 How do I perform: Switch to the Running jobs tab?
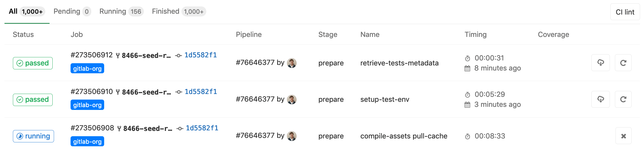coord(121,11)
